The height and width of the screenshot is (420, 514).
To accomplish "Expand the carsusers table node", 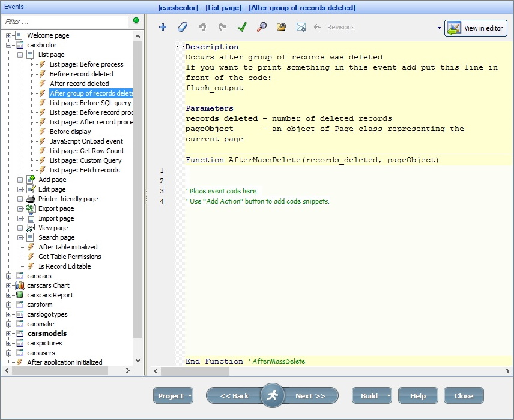I will click(x=9, y=353).
